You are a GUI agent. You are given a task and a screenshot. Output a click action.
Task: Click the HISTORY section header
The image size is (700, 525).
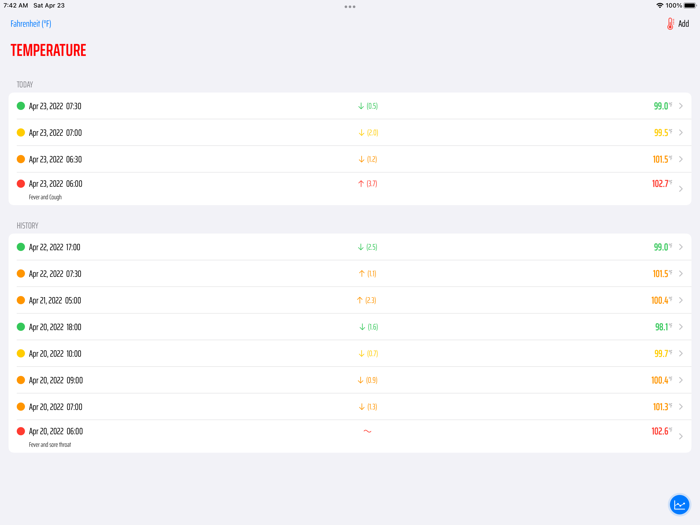[x=27, y=225]
